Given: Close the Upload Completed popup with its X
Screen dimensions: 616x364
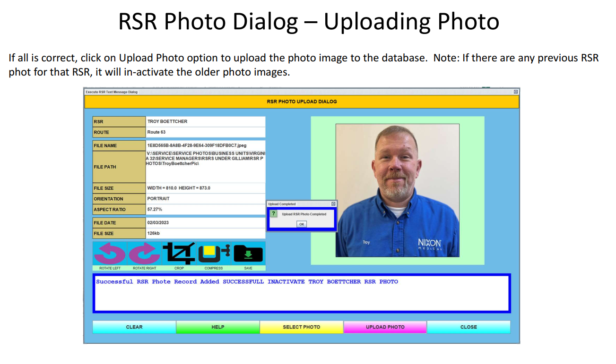Looking at the screenshot, I should [333, 204].
